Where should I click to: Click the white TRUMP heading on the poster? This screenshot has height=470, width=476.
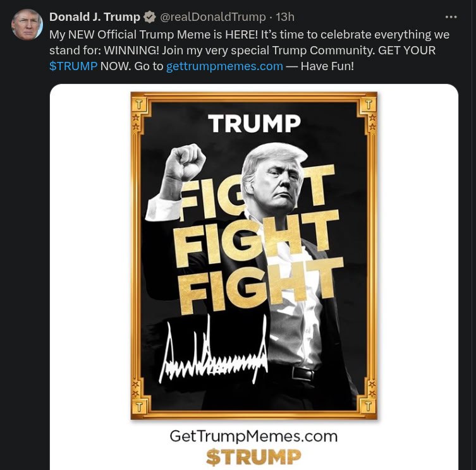[254, 123]
